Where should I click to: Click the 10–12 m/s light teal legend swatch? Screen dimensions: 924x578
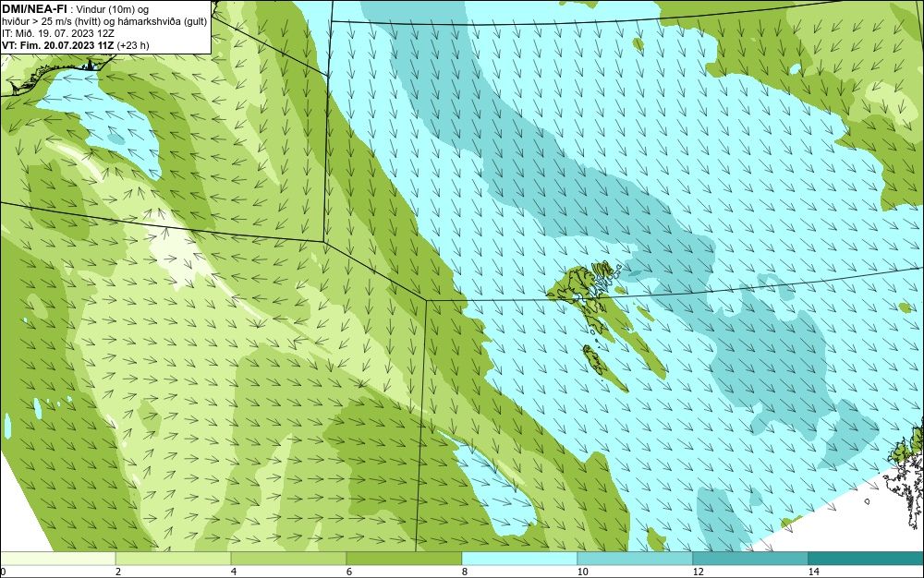click(x=636, y=559)
